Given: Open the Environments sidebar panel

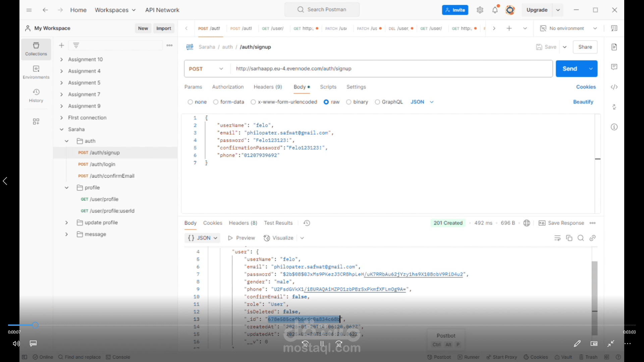Looking at the screenshot, I should tap(36, 72).
